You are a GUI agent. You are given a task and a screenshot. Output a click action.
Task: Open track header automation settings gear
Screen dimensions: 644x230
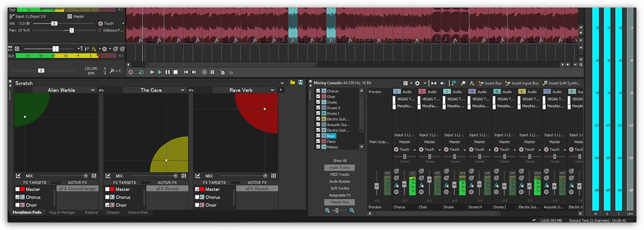(x=104, y=49)
